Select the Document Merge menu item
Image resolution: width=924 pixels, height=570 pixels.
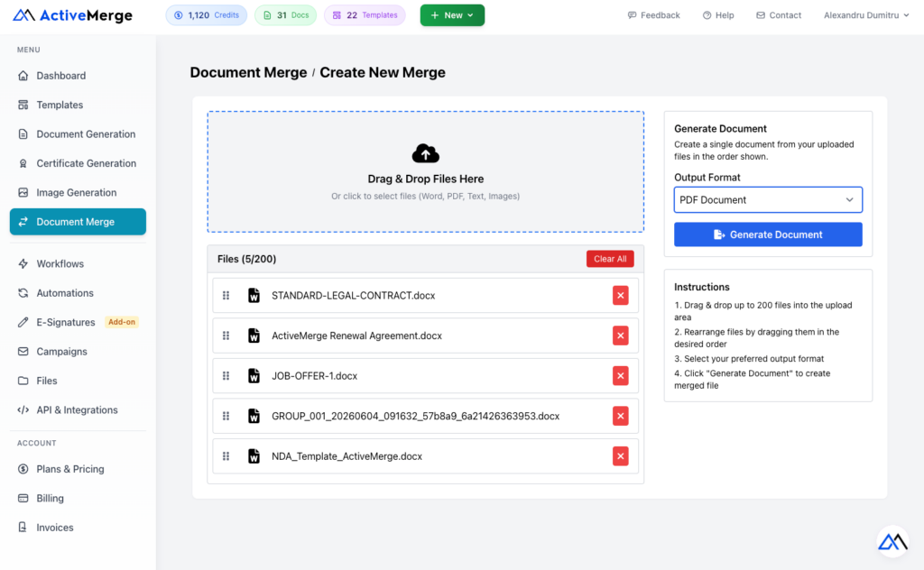tap(78, 222)
